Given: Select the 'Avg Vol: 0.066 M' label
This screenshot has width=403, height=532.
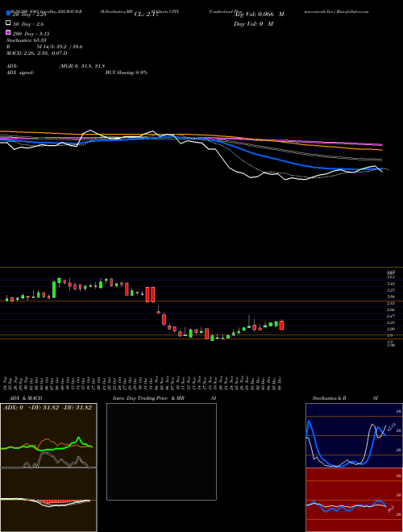Looking at the screenshot, I should (x=260, y=15).
